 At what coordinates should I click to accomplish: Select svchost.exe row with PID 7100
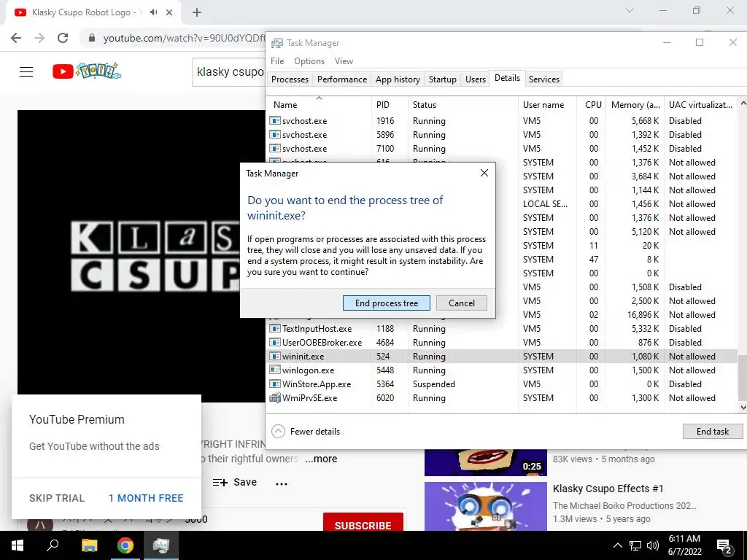[502, 149]
